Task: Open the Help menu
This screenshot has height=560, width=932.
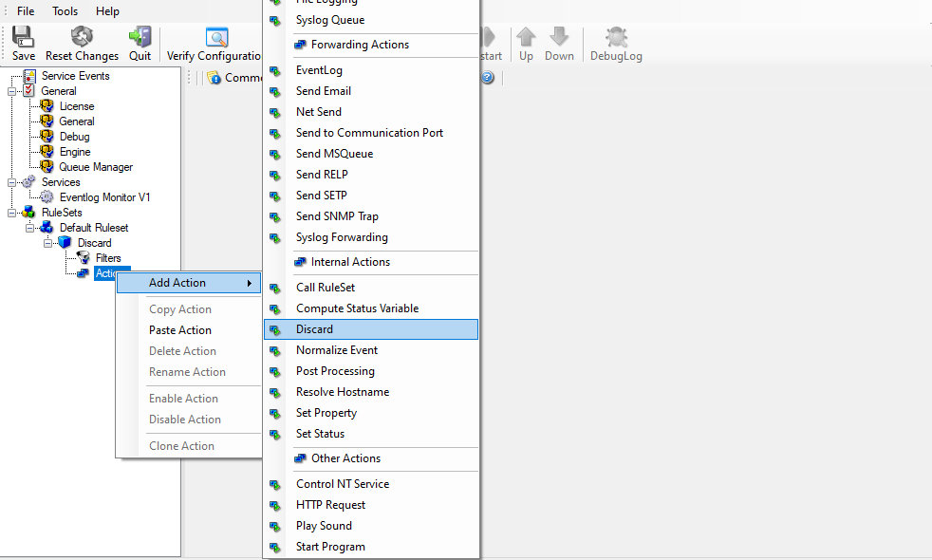Action: pos(107,11)
